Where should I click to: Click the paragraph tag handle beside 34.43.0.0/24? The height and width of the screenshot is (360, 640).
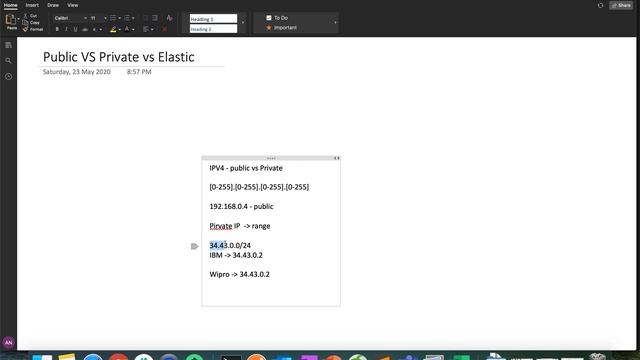[x=194, y=246]
